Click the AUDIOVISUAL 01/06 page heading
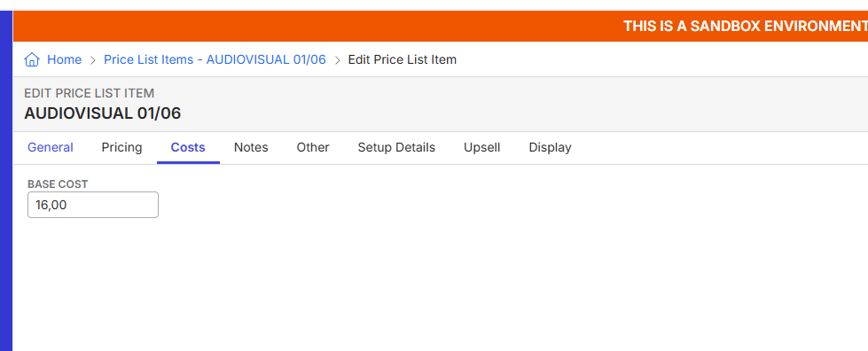This screenshot has width=868, height=351. tap(103, 113)
